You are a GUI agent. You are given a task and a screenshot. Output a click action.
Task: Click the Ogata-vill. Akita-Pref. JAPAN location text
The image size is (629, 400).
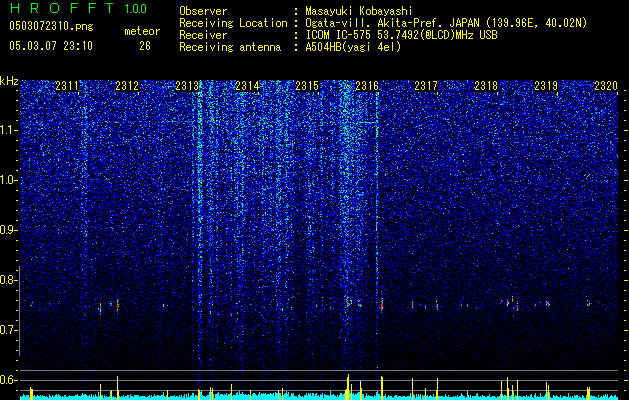(446, 23)
